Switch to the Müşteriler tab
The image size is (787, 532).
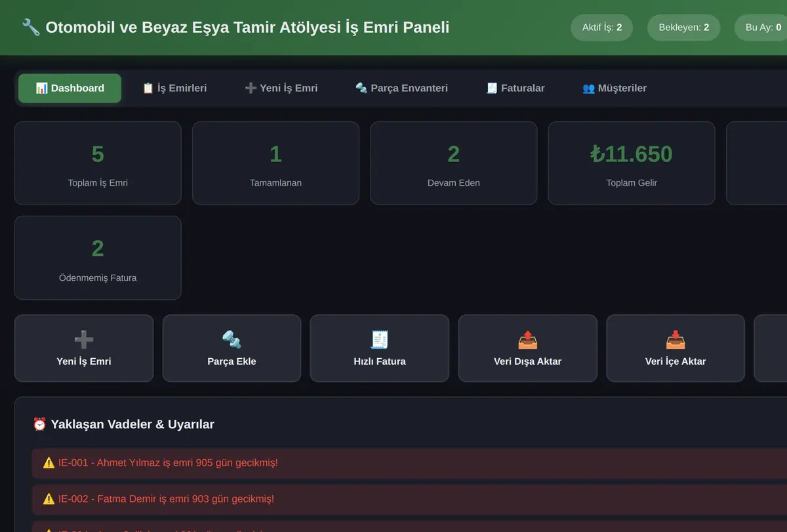pyautogui.click(x=615, y=89)
